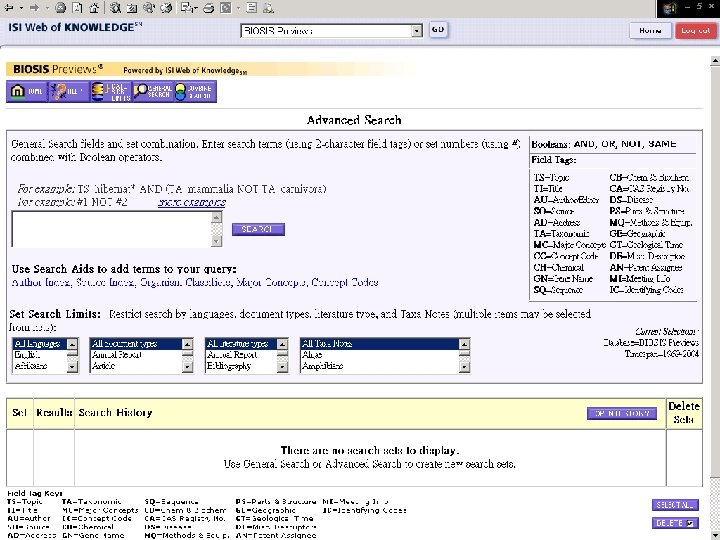The image size is (720, 540).
Task: Click the browser Back arrow icon
Action: [x=9, y=7]
